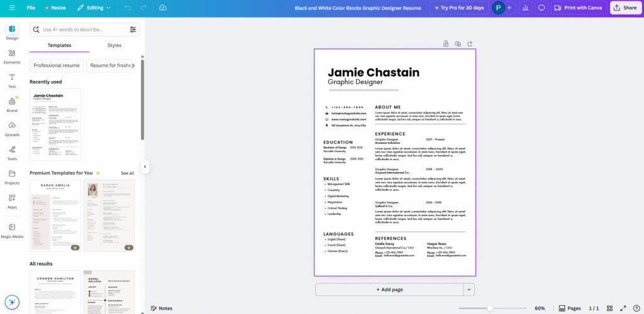
Task: Click the Undo arrow icon
Action: (128, 8)
